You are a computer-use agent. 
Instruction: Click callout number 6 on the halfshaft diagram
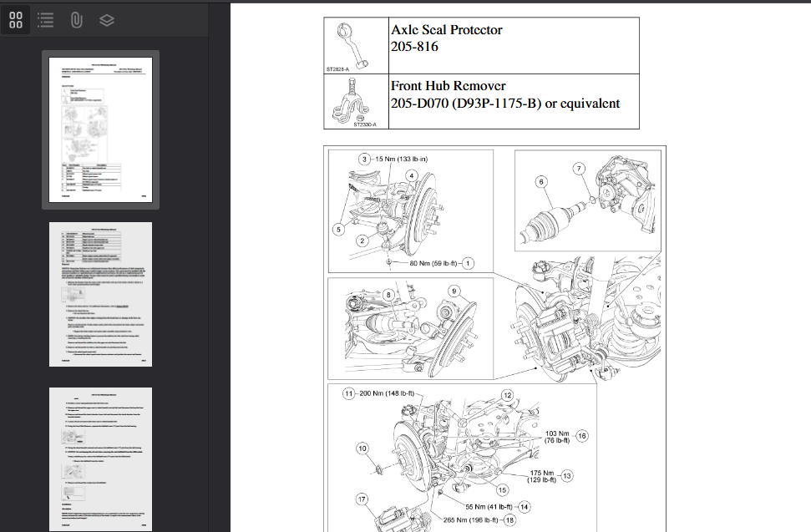[x=541, y=181]
